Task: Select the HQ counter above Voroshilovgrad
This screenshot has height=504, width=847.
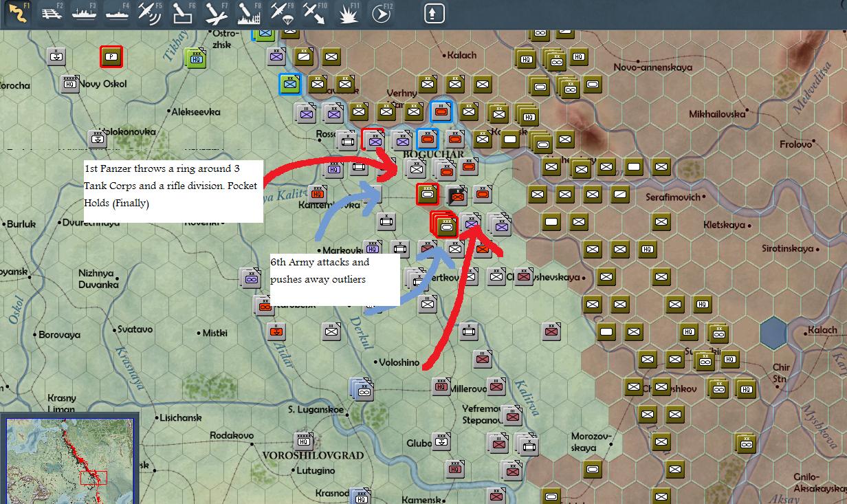Action: coord(303,441)
